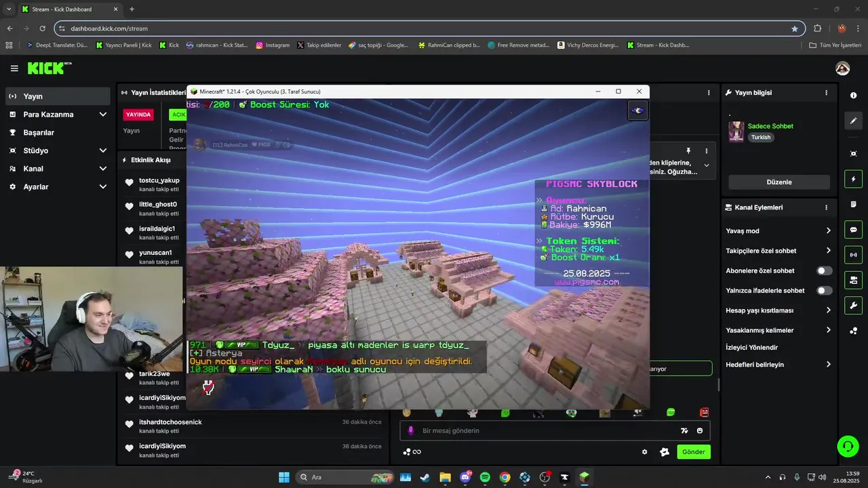Select Başarılar in the sidebar
Screen dimensions: 868x488
tap(58, 132)
